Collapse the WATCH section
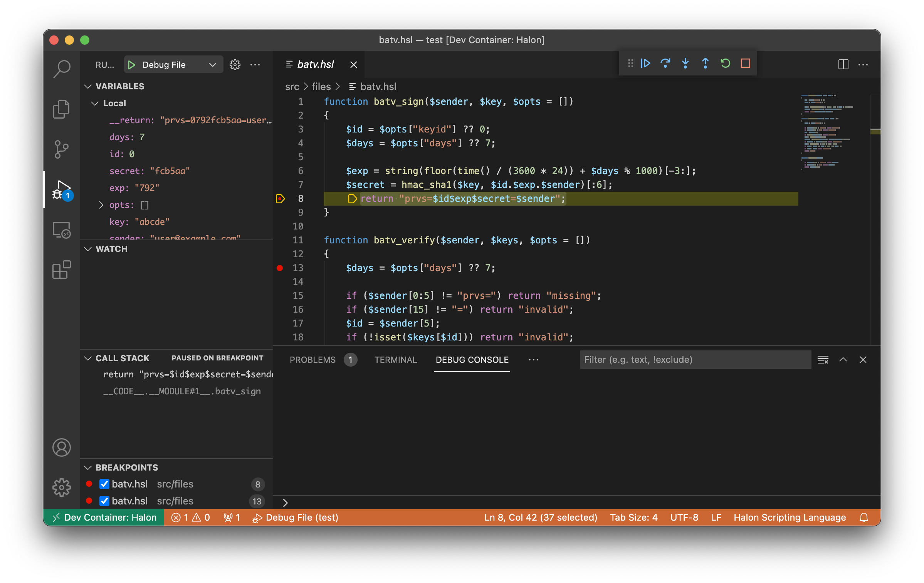This screenshot has height=583, width=924. tap(88, 249)
